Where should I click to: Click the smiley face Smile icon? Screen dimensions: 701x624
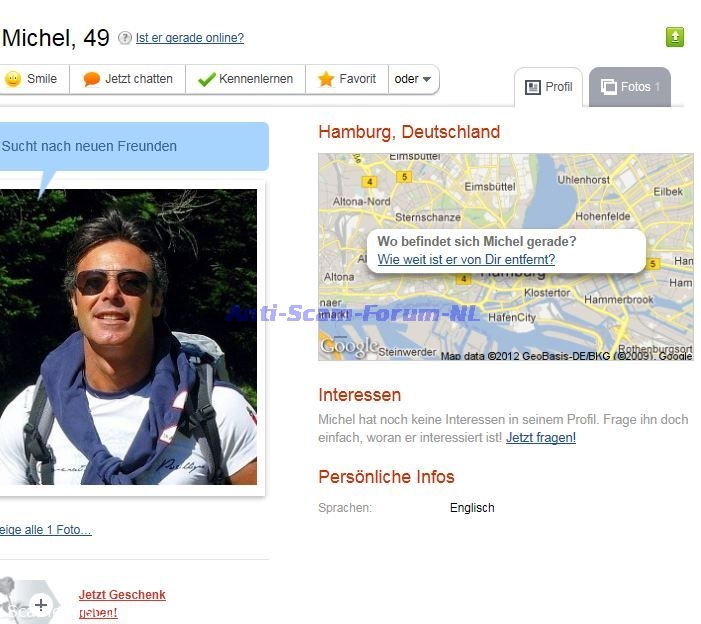[13, 79]
